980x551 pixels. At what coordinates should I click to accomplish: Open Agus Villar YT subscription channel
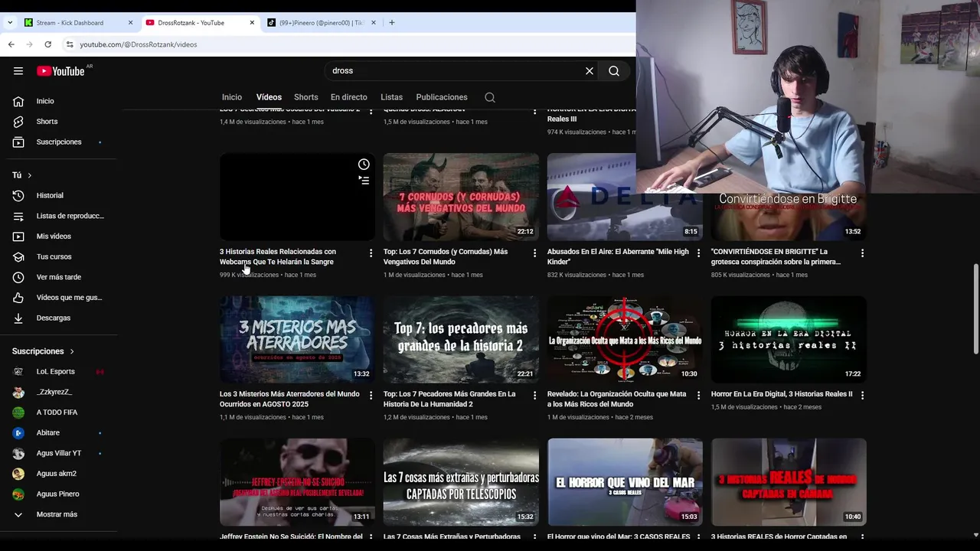pyautogui.click(x=58, y=454)
